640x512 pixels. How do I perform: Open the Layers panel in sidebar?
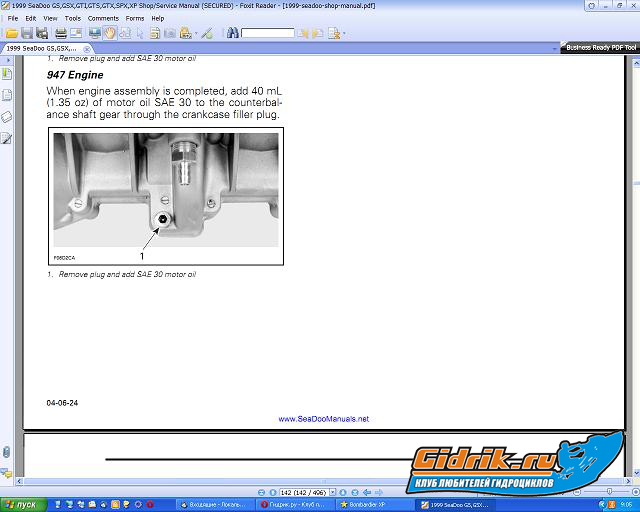[x=7, y=116]
